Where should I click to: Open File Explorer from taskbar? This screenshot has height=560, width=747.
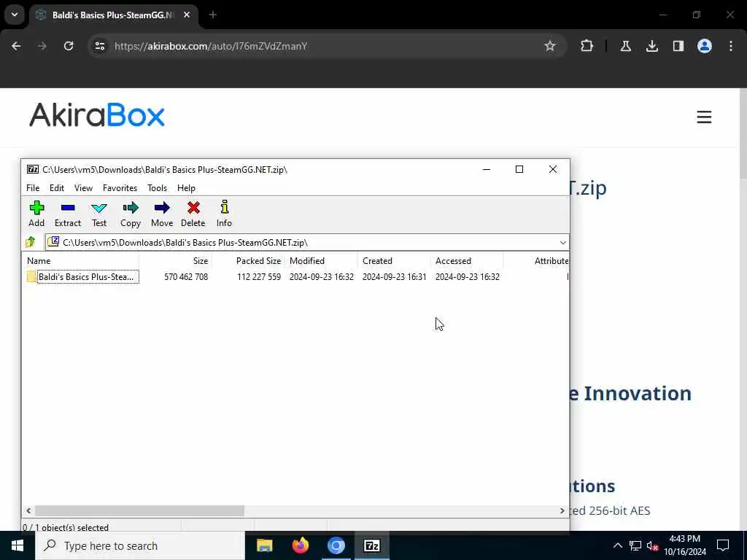[x=264, y=545]
